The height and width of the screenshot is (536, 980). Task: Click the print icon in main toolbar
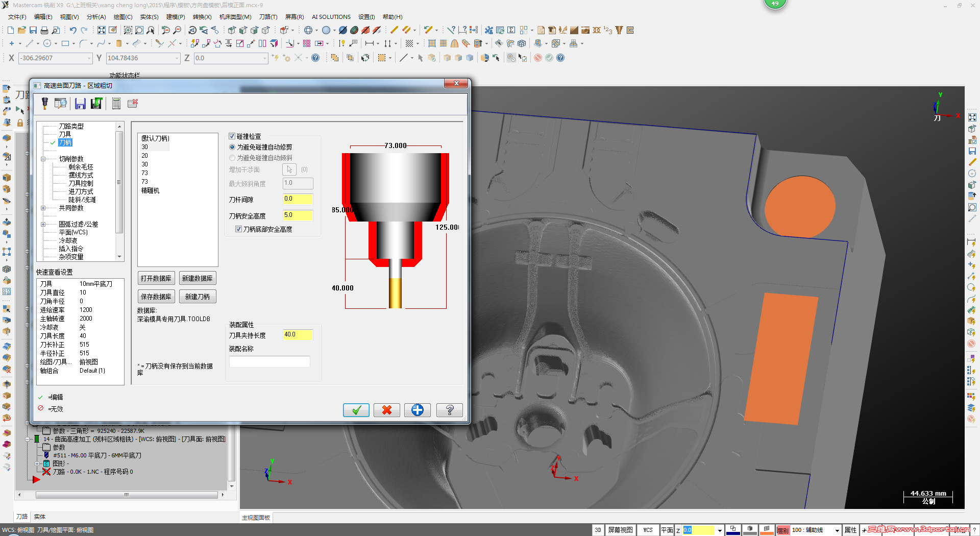pos(44,30)
